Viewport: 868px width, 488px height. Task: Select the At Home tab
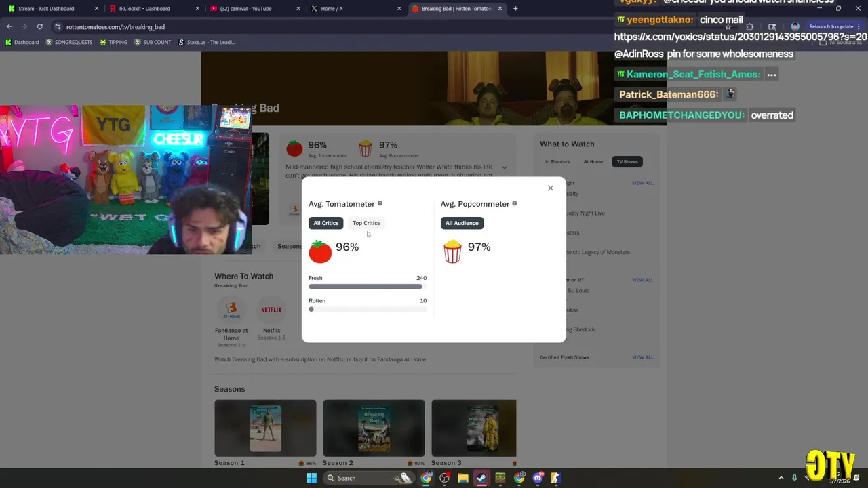(x=593, y=161)
